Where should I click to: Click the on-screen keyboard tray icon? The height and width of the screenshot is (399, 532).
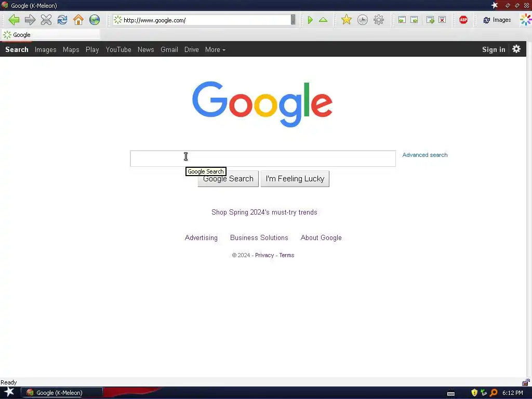tap(451, 393)
